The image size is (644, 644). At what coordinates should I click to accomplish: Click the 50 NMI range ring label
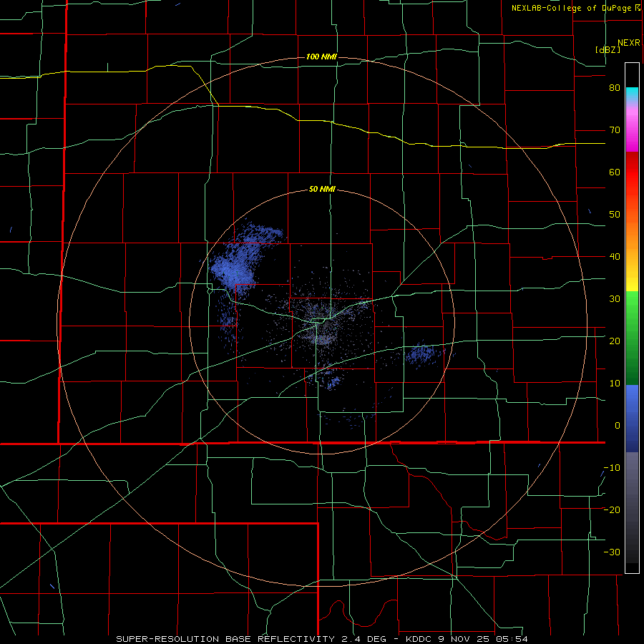pos(322,190)
